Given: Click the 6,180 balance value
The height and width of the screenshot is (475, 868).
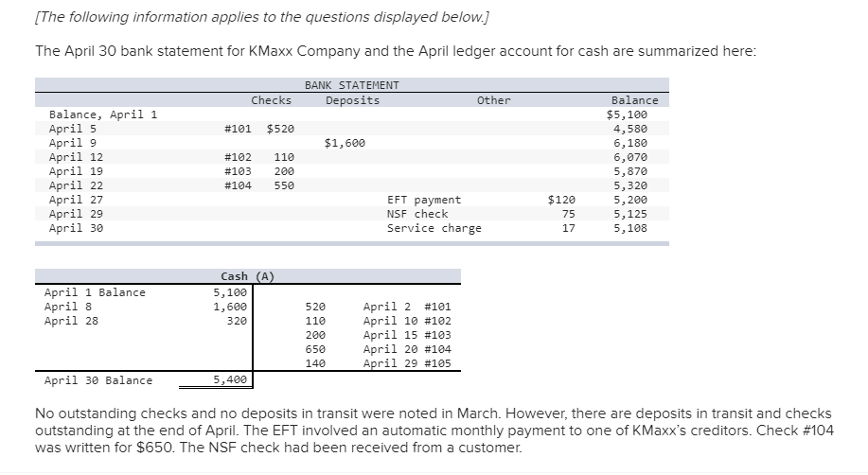Looking at the screenshot, I should [x=630, y=143].
